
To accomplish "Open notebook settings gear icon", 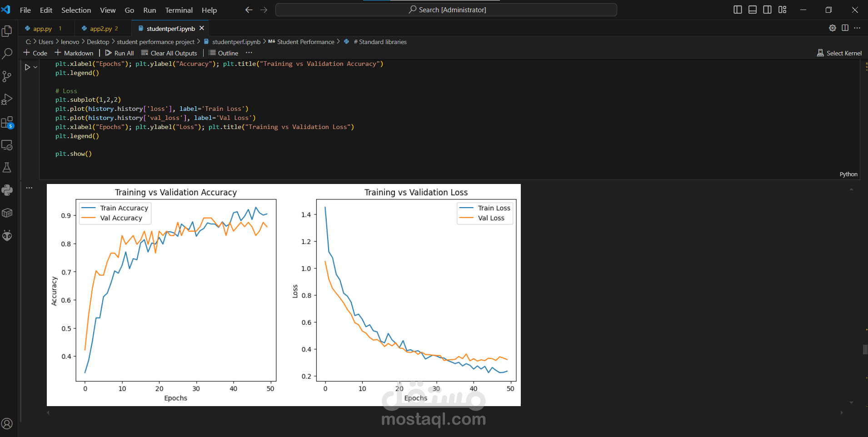I will coord(833,28).
